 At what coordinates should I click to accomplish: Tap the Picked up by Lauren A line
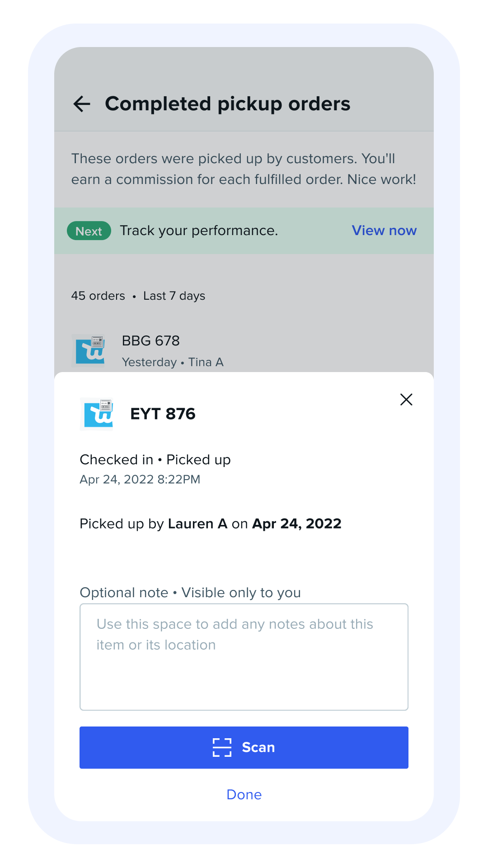point(210,524)
